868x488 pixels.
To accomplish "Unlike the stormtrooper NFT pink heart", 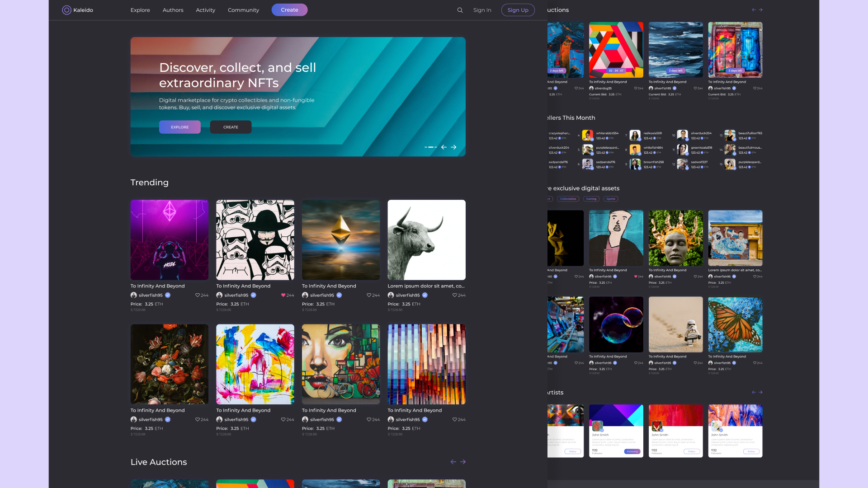I will (x=283, y=295).
